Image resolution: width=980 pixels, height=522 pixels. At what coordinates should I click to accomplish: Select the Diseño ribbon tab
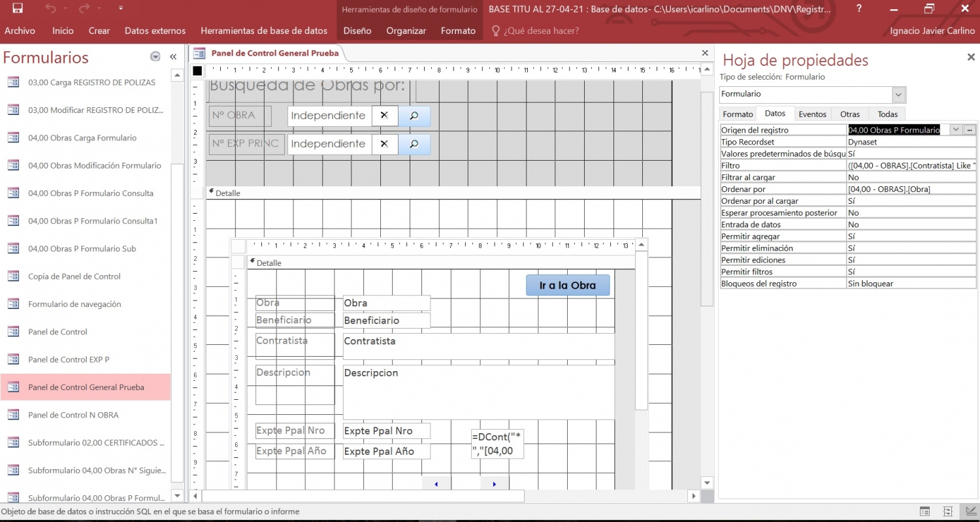pyautogui.click(x=357, y=31)
